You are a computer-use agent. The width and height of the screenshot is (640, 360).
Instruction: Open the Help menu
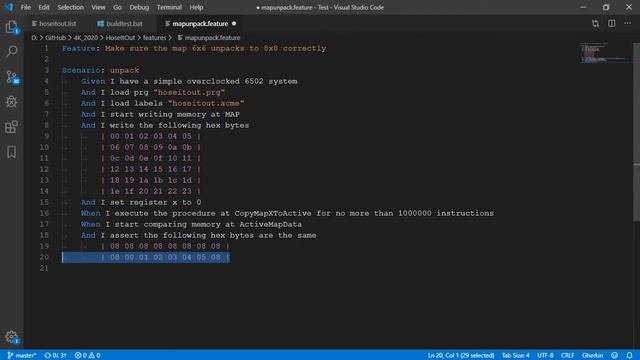(x=196, y=7)
